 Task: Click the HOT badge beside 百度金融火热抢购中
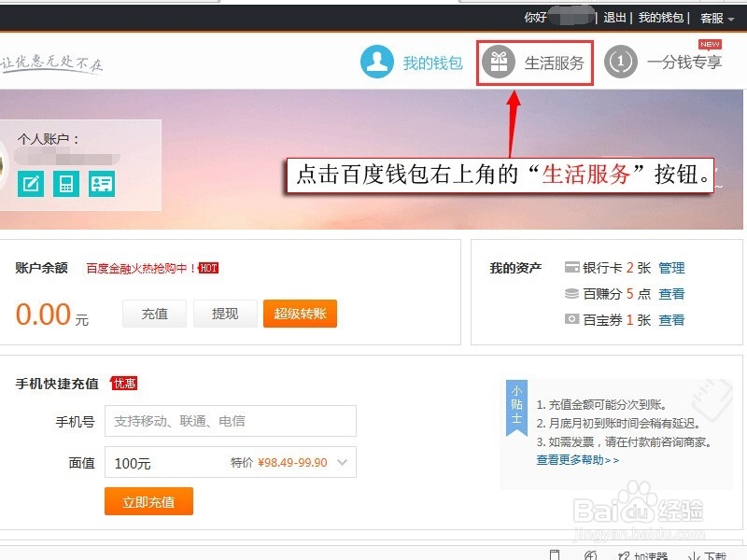pyautogui.click(x=208, y=268)
